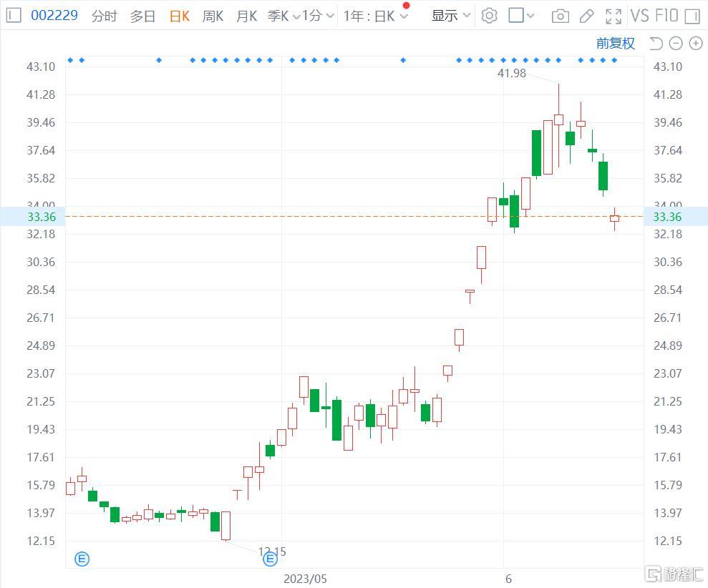Click the stock code 002229
Image resolution: width=708 pixels, height=588 pixels.
(54, 16)
